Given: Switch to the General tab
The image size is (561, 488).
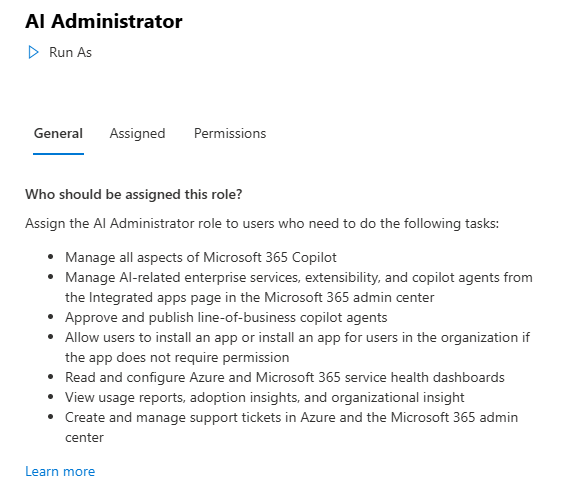Looking at the screenshot, I should (58, 133).
